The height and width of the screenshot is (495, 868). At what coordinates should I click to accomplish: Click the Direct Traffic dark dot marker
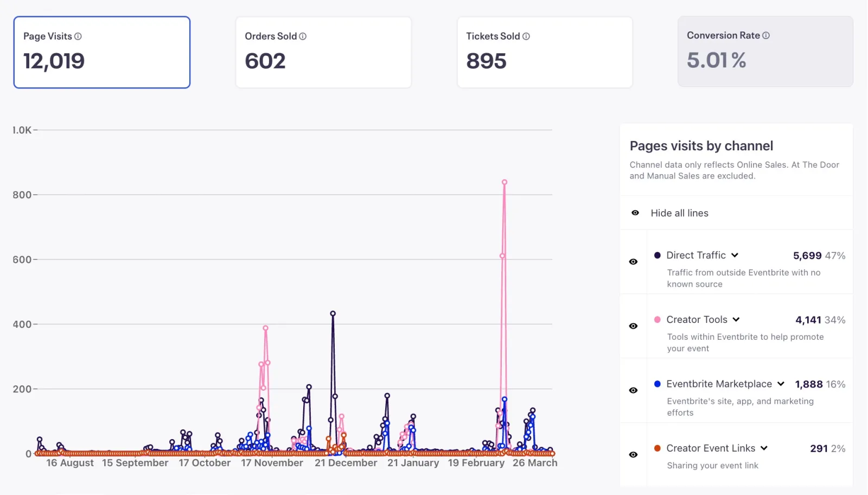657,255
